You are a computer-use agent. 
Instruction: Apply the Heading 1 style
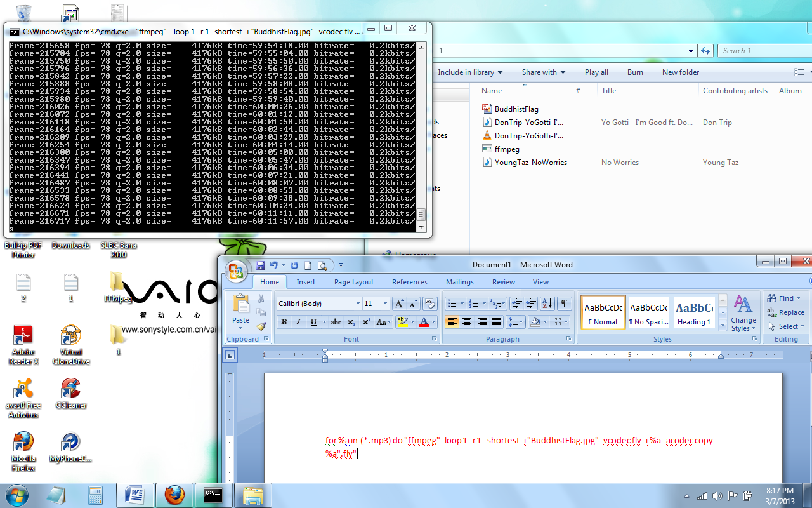coord(694,312)
